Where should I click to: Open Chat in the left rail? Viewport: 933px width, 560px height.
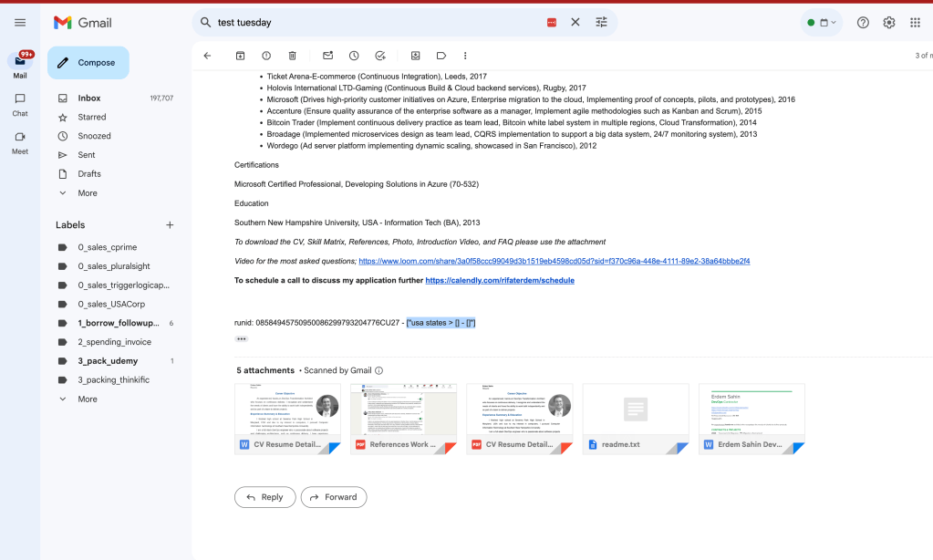20,105
